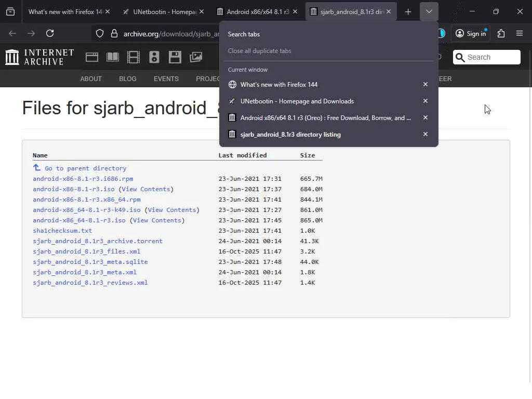Open Extensions puzzle icon
This screenshot has height=399, width=532.
(x=501, y=33)
